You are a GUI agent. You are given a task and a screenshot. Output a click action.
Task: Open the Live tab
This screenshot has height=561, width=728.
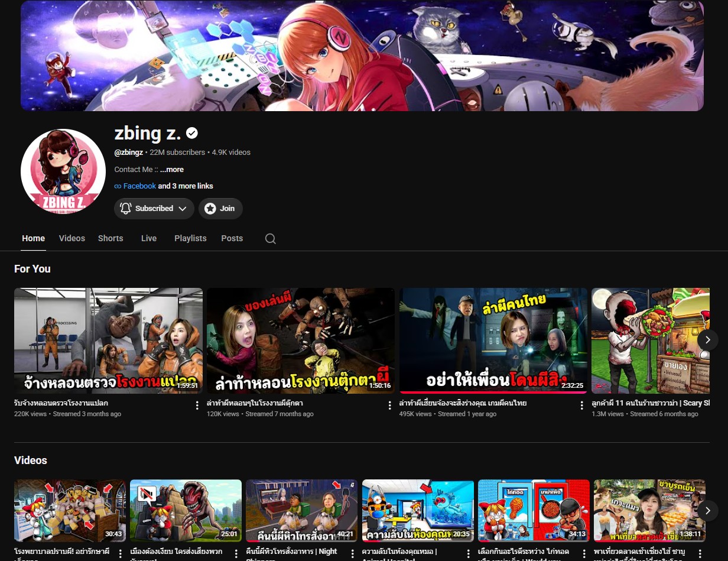click(149, 238)
